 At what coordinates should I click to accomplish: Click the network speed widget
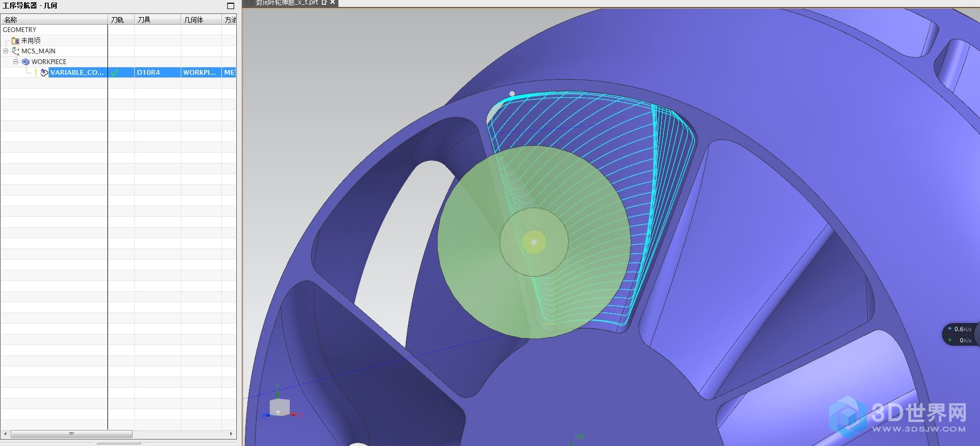click(961, 334)
